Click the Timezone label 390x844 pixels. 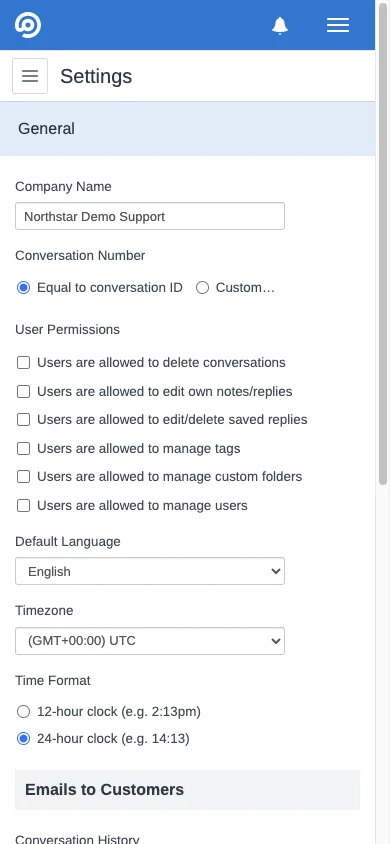(44, 611)
